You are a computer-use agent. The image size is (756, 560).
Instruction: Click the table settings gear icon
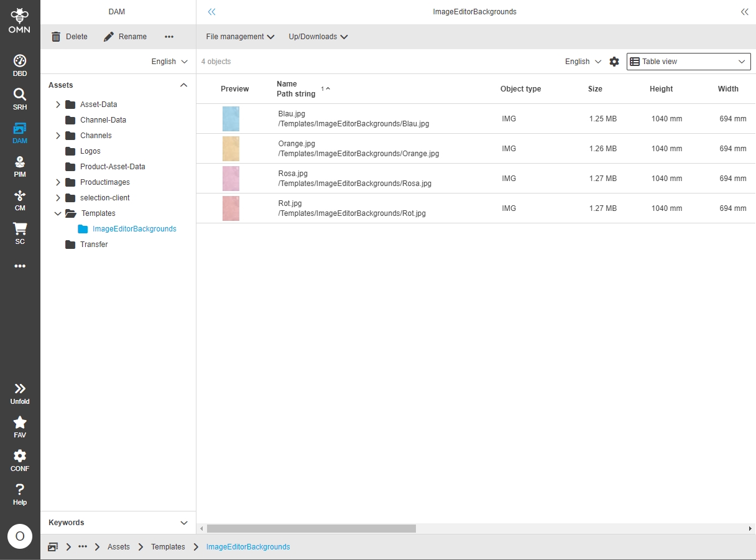tap(614, 62)
